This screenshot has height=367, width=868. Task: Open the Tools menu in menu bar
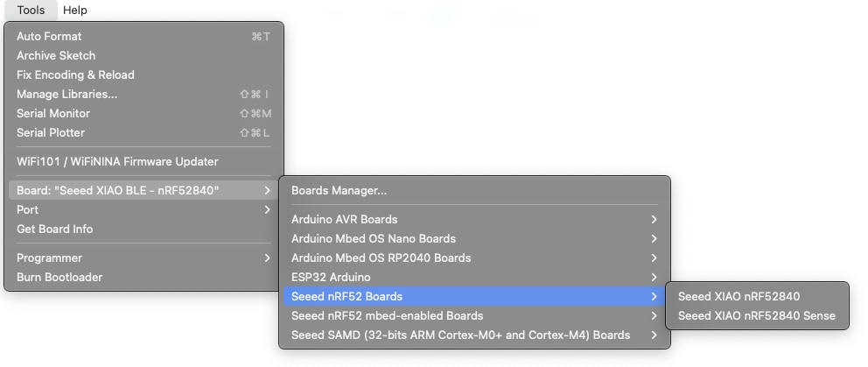(x=31, y=10)
